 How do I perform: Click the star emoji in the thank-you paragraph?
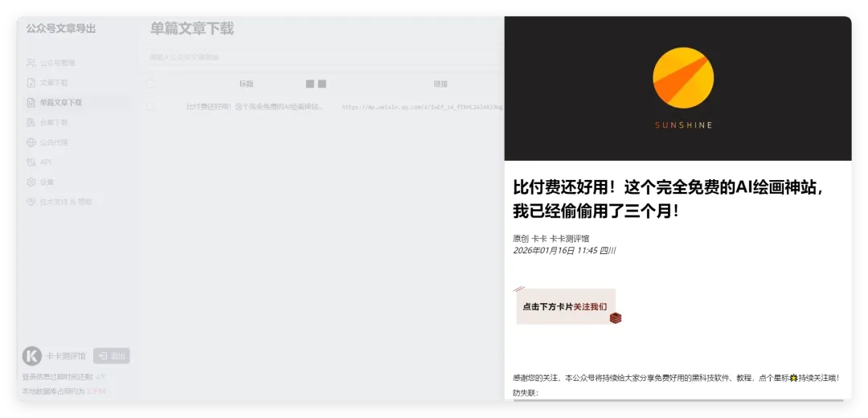coord(793,378)
